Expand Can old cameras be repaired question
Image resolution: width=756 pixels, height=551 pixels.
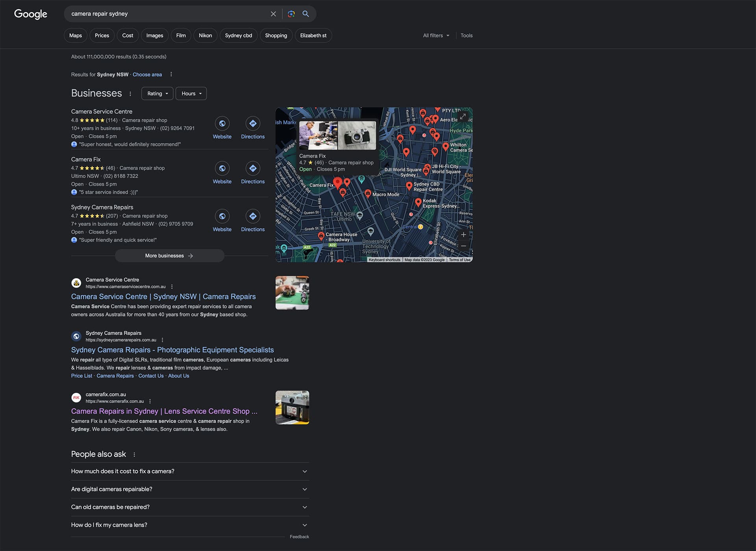coord(190,507)
